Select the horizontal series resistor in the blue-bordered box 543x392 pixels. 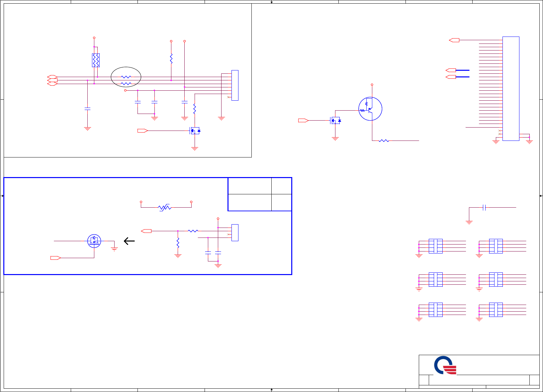coord(193,231)
